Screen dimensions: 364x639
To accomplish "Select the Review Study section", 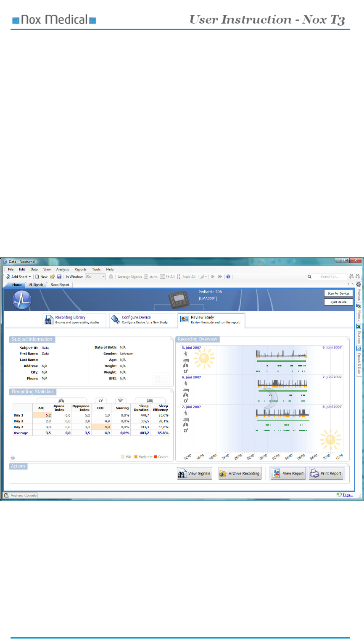I will point(211,320).
